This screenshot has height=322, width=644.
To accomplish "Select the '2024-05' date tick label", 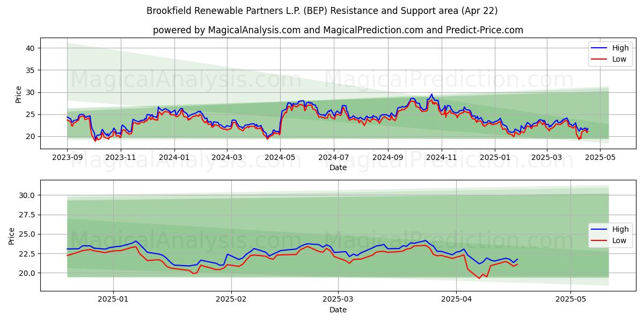I will (x=280, y=158).
